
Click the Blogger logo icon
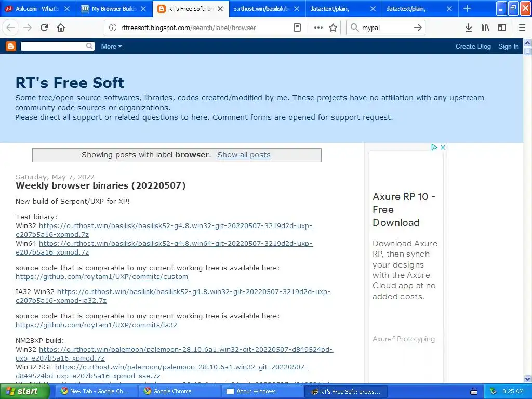[x=11, y=46]
